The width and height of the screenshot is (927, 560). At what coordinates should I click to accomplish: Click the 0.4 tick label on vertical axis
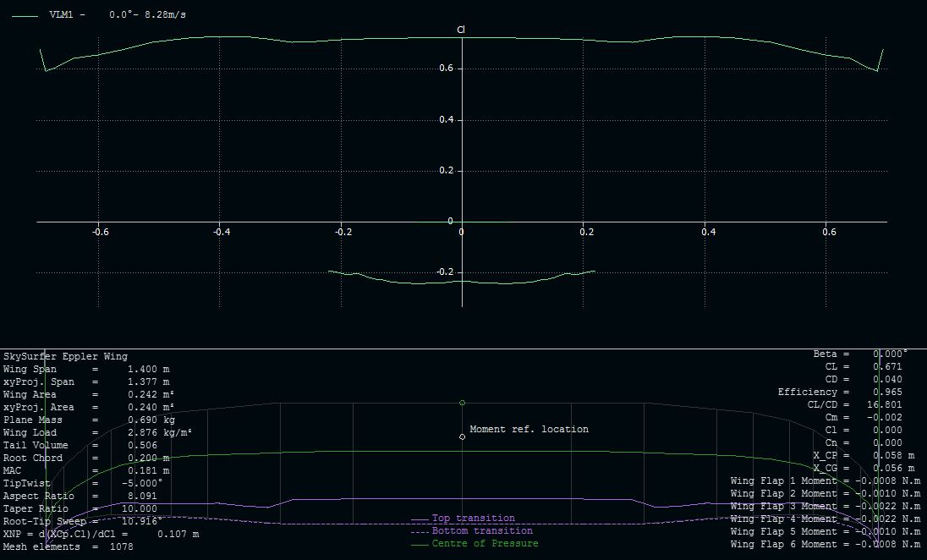click(x=446, y=120)
